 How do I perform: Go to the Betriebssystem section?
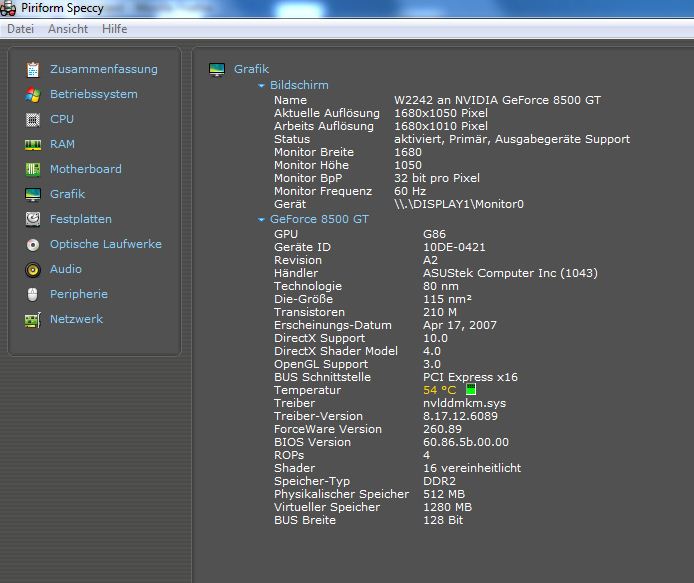point(94,94)
